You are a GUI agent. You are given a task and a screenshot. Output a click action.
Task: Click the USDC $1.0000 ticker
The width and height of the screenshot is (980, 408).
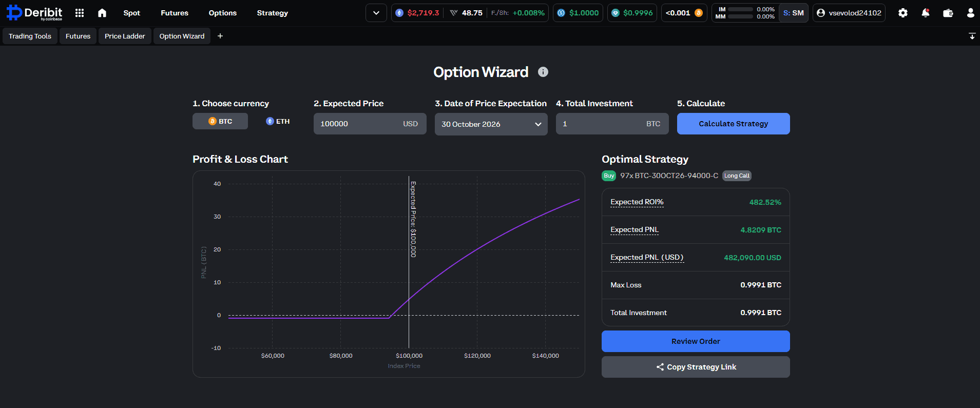(x=578, y=13)
